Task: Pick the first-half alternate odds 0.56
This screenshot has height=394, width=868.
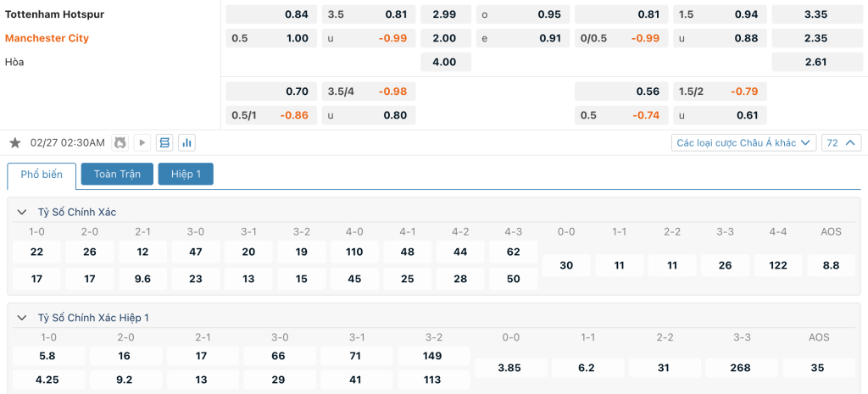Action: pos(621,92)
